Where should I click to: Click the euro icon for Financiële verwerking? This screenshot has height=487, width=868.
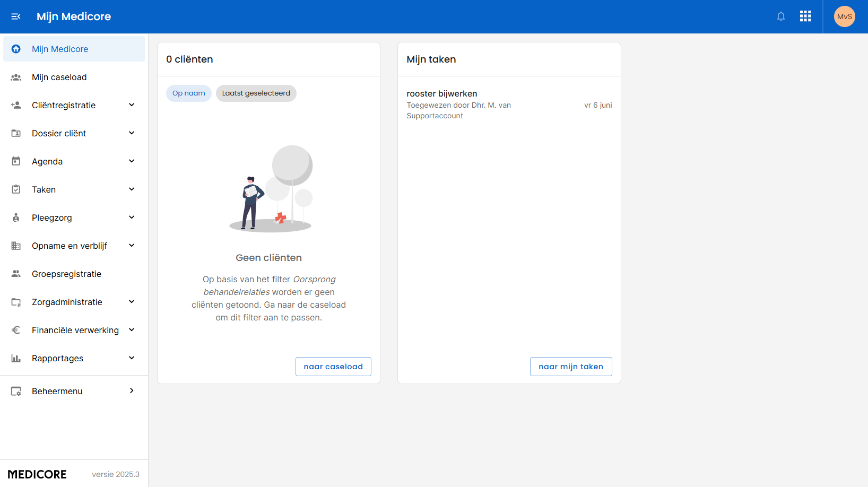[16, 330]
